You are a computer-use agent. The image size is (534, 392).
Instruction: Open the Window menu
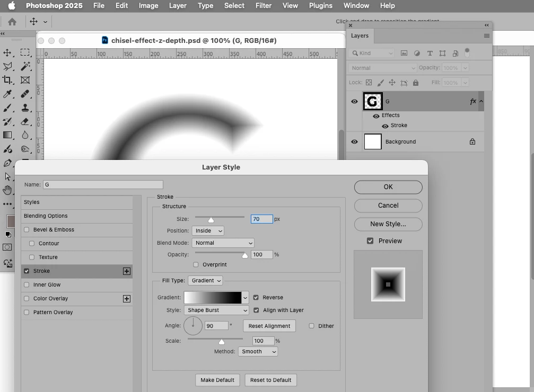[x=356, y=6]
